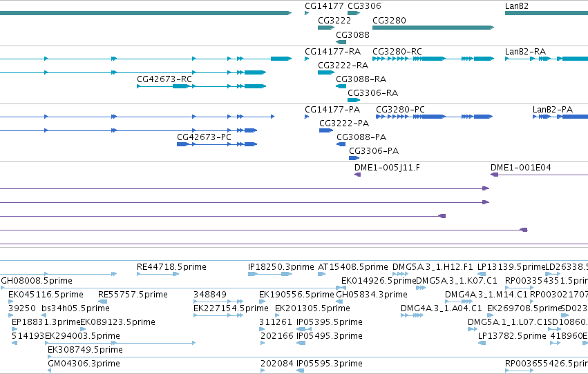588x374 pixels.
Task: Select the DME1-001E04 feature label
Action: pyautogui.click(x=520, y=168)
